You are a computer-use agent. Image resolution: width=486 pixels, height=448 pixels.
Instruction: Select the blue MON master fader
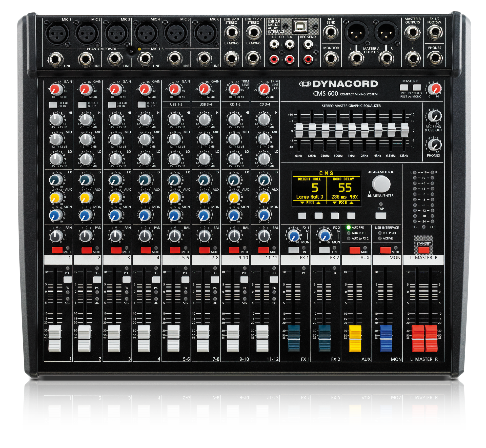tap(386, 339)
